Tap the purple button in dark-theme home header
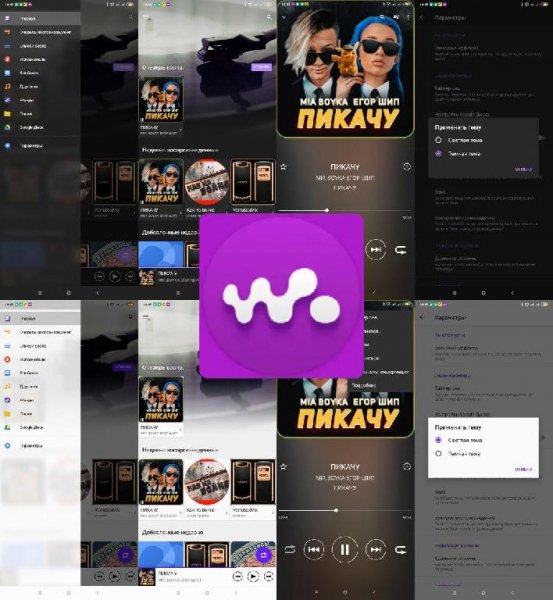This screenshot has width=553, height=600. point(261,67)
